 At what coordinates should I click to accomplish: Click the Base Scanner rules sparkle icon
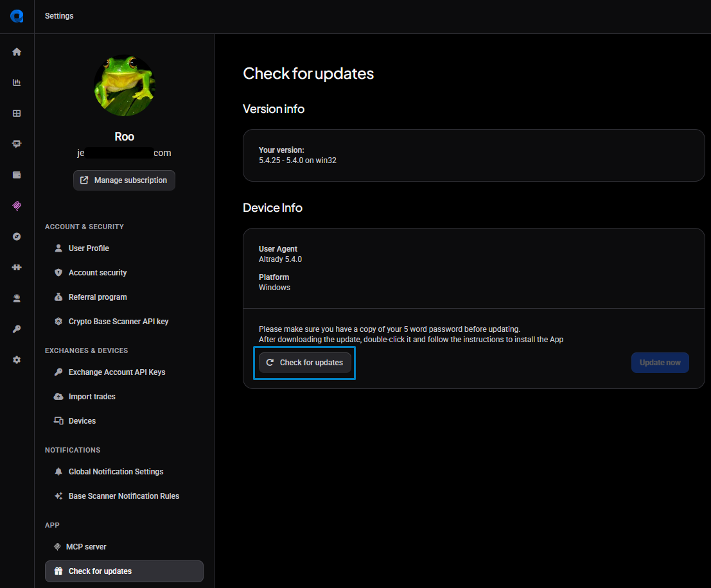click(x=58, y=496)
